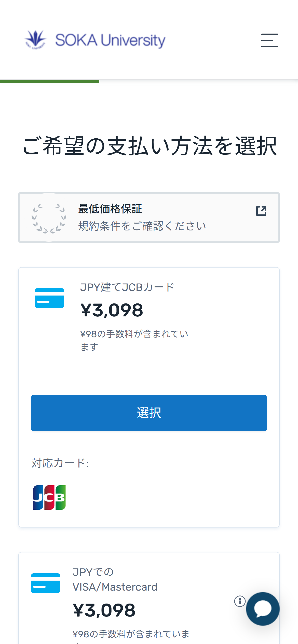This screenshot has height=644, width=298.
Task: Select the JPY建てJCBカード payment label
Action: coord(127,287)
